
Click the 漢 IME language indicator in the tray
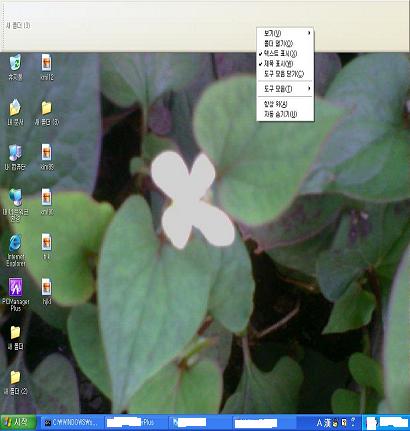click(328, 423)
